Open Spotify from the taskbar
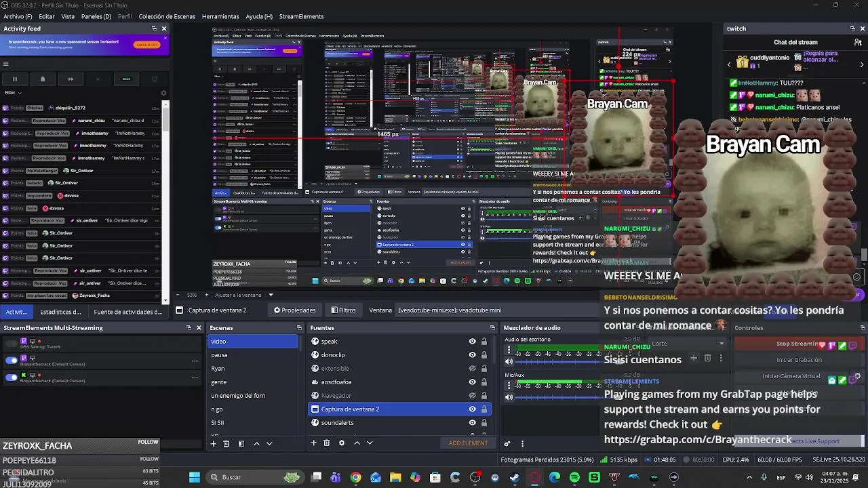Image resolution: width=868 pixels, height=488 pixels. pyautogui.click(x=574, y=477)
